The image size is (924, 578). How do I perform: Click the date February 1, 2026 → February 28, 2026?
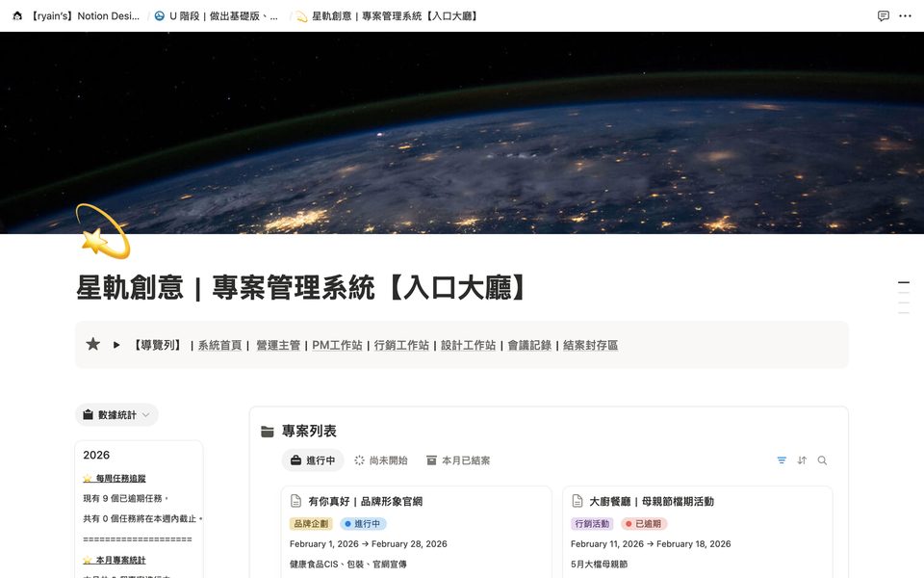click(369, 543)
